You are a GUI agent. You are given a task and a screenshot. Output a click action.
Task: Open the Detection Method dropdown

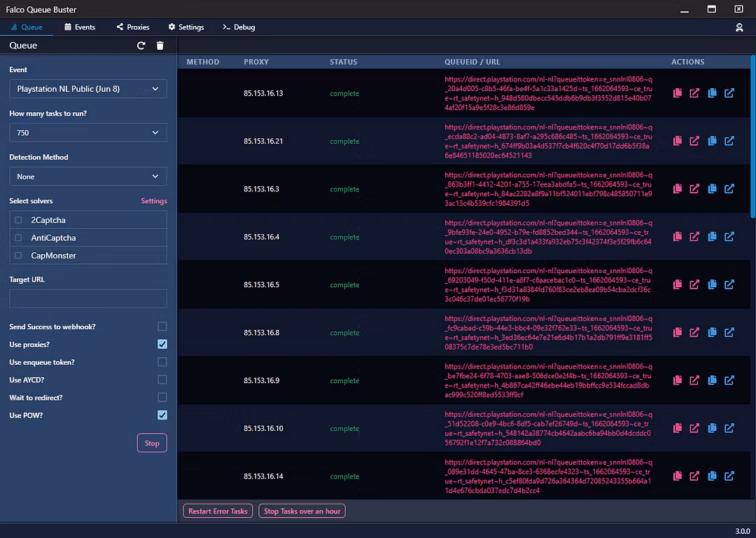coord(88,177)
